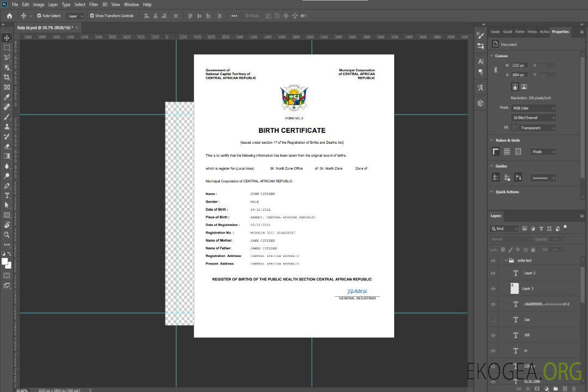The width and height of the screenshot is (588, 392).
Task: Open the Edit Toolbar three-dots button
Action: click(7, 244)
